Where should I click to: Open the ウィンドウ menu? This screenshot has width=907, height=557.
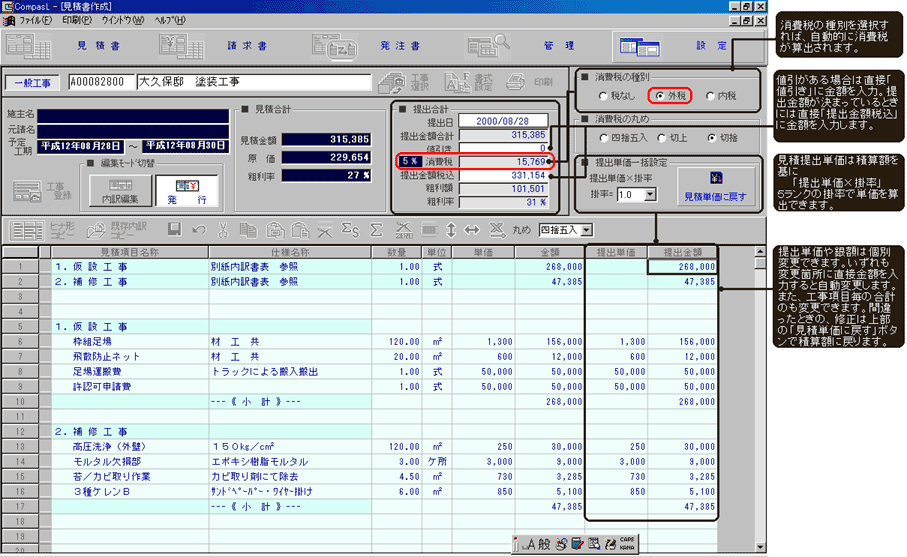(x=123, y=20)
